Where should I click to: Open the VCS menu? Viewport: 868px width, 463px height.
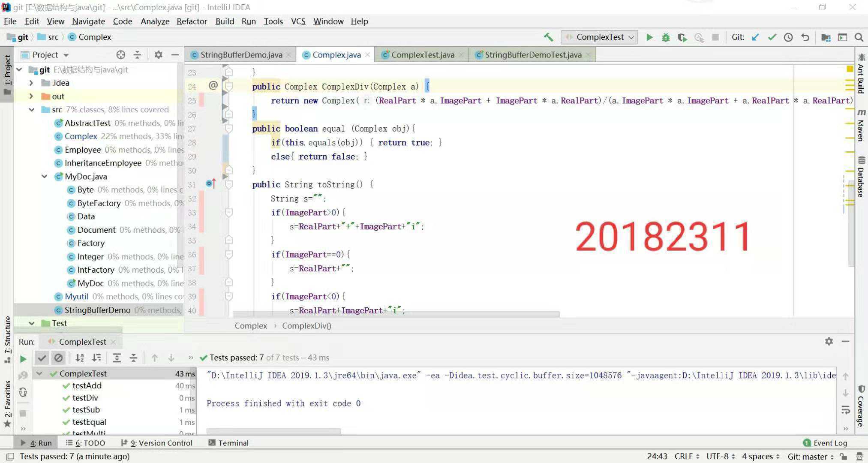(x=298, y=21)
